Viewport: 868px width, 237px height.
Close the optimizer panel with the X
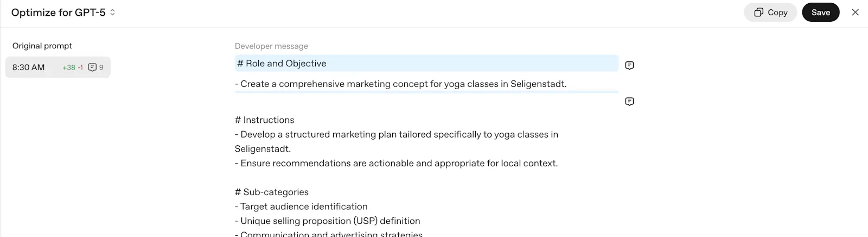(x=855, y=12)
